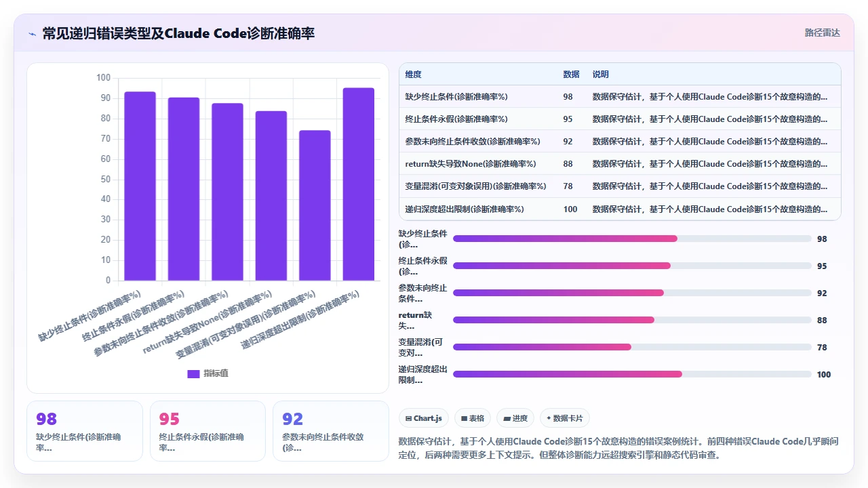Click the 指标值 legend text

coord(216,373)
